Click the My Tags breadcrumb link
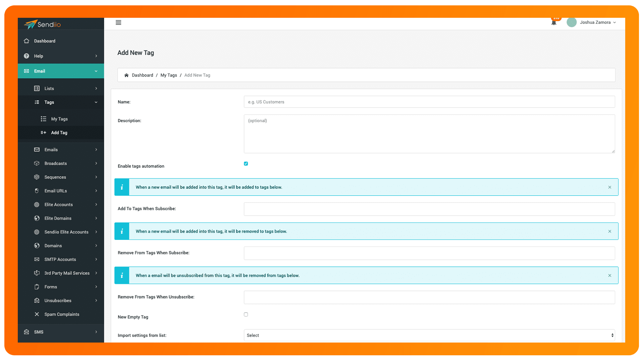The height and width of the screenshot is (361, 644). (x=168, y=75)
